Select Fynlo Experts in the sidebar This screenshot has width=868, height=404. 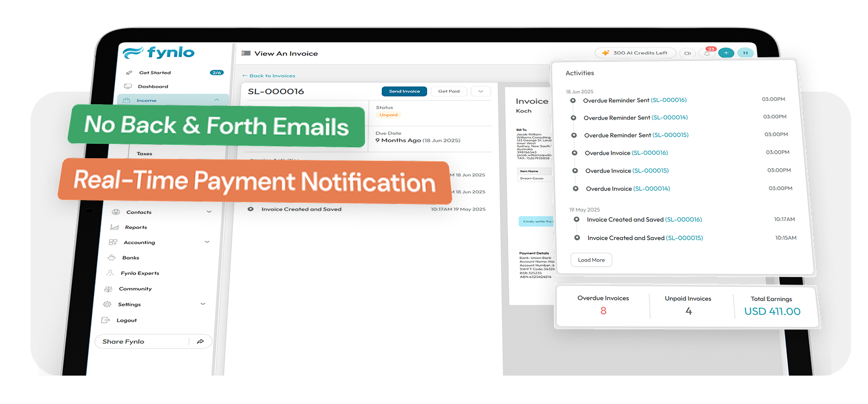click(140, 273)
